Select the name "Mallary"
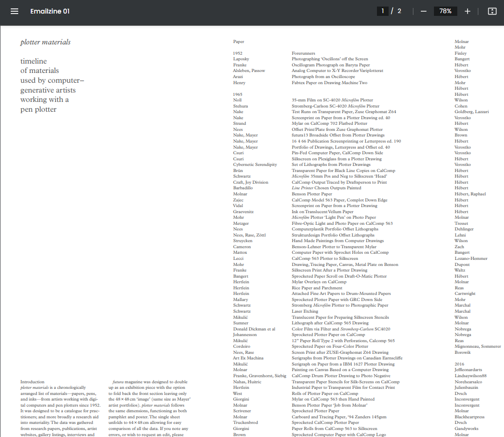 241,300
